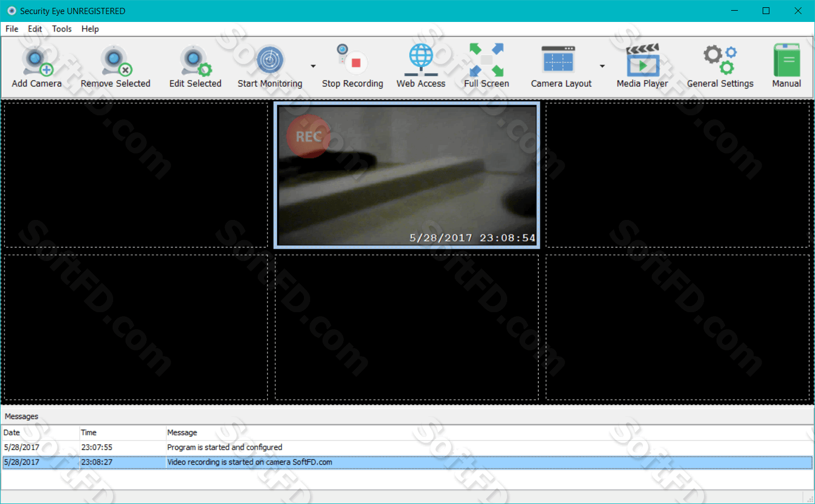Expand the Start Monitoring dropdown arrow
The image size is (815, 504).
click(313, 66)
